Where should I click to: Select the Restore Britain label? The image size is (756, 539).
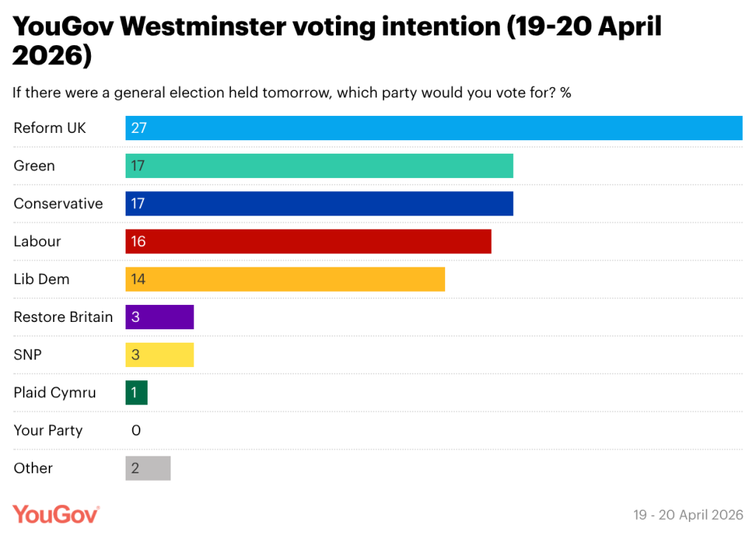[63, 317]
